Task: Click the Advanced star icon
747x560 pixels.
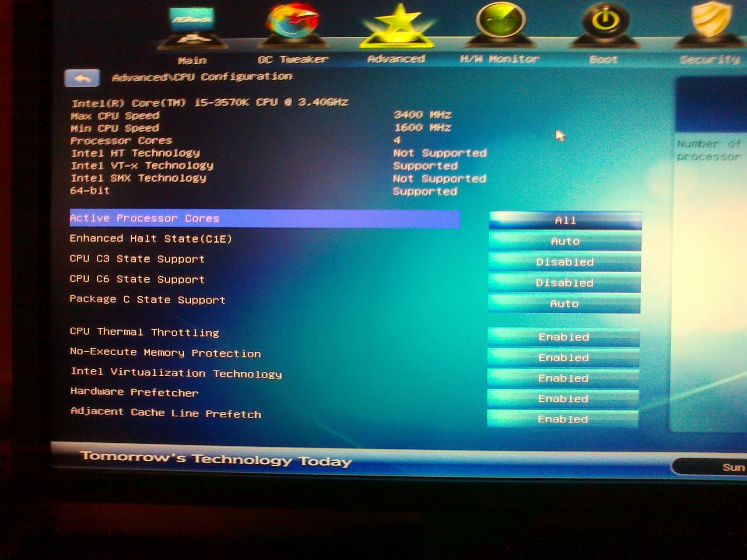Action: pyautogui.click(x=397, y=25)
